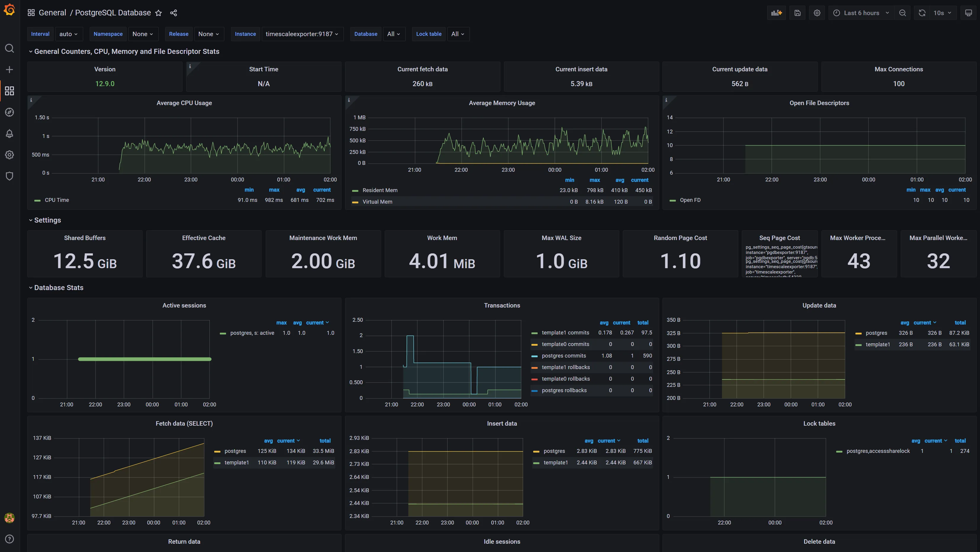
Task: Open the Lock table All dropdown
Action: tap(458, 34)
